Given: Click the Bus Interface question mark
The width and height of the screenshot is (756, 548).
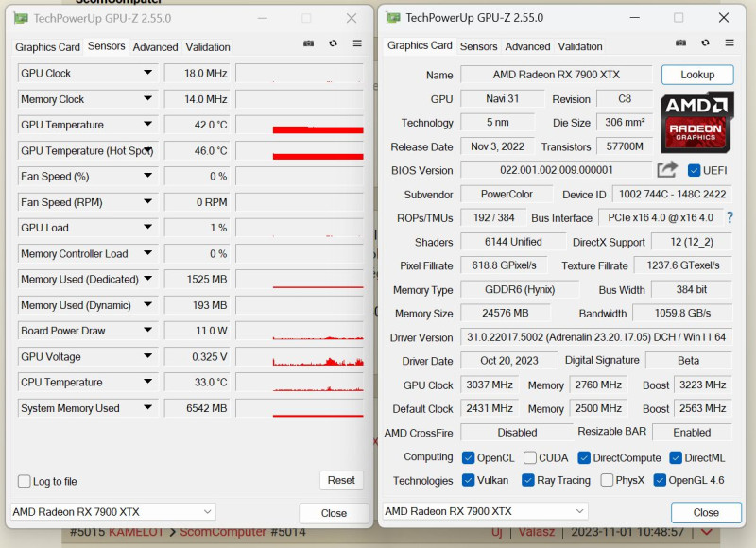Looking at the screenshot, I should [730, 217].
